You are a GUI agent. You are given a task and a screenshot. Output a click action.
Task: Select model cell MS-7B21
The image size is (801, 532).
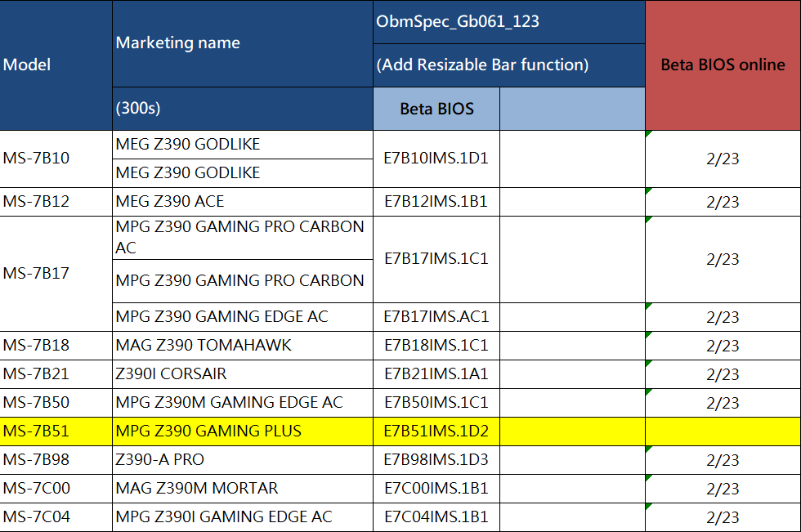[x=56, y=374]
